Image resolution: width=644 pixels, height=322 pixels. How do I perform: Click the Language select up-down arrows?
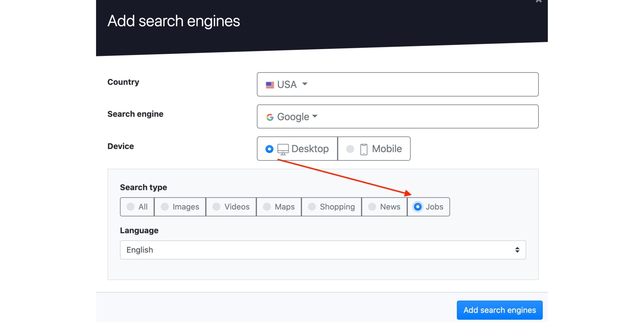coord(517,250)
